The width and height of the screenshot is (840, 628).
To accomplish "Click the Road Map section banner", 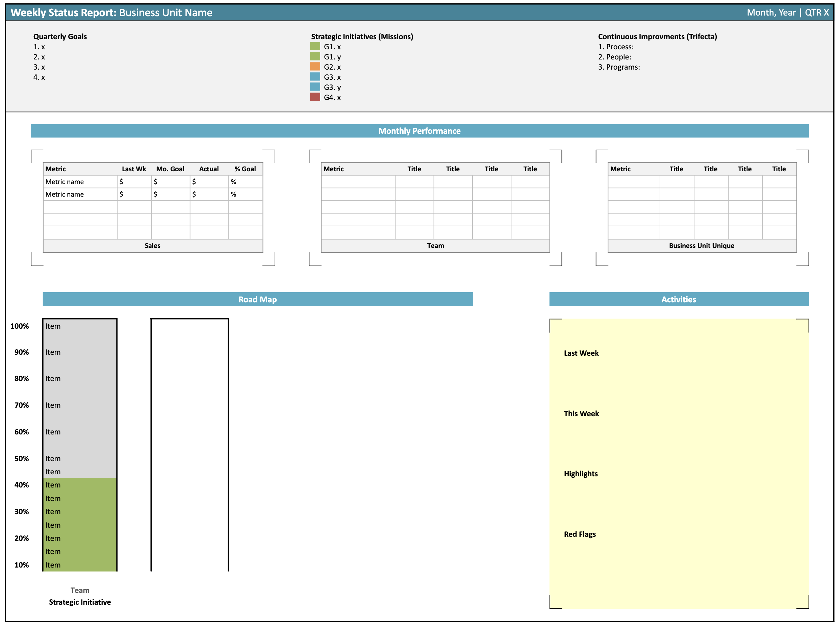I will [257, 299].
